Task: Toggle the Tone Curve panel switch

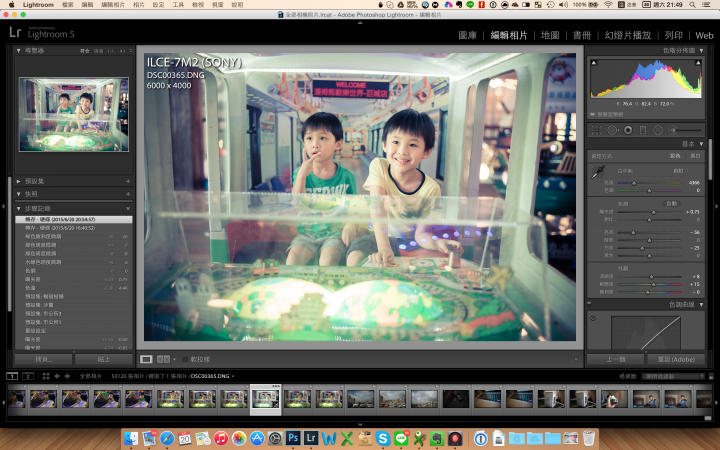Action: pos(589,304)
